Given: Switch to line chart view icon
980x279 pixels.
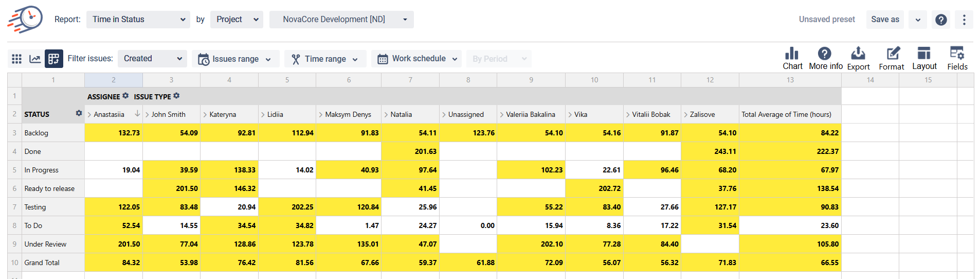Looking at the screenshot, I should [35, 59].
